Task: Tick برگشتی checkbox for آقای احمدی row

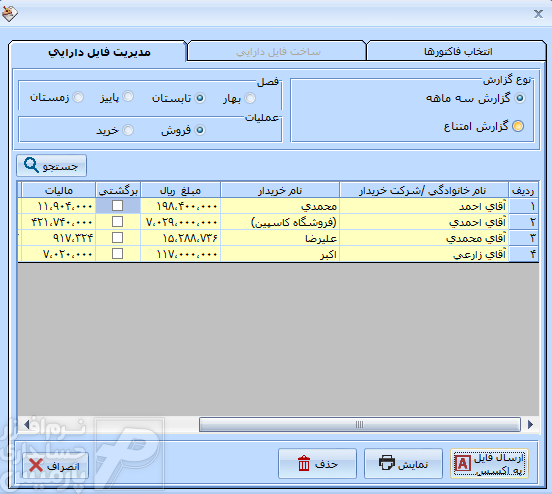Action: coord(117,221)
